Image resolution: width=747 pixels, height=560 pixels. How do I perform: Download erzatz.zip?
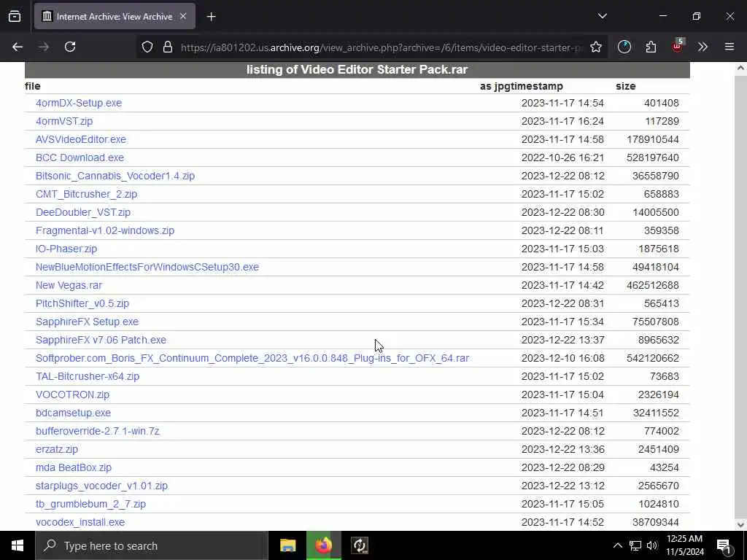coord(57,449)
